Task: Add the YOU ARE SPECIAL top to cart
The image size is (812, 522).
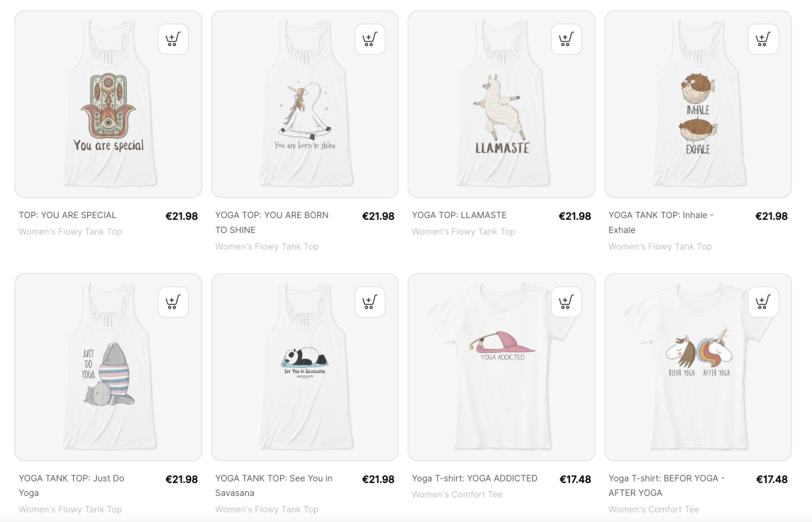Action: pos(174,39)
